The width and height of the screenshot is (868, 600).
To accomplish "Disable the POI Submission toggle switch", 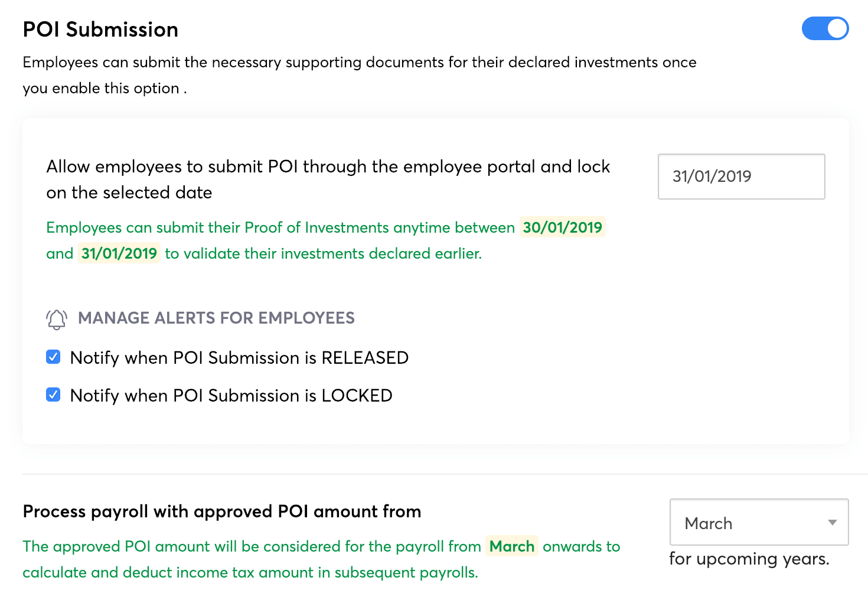I will [825, 28].
